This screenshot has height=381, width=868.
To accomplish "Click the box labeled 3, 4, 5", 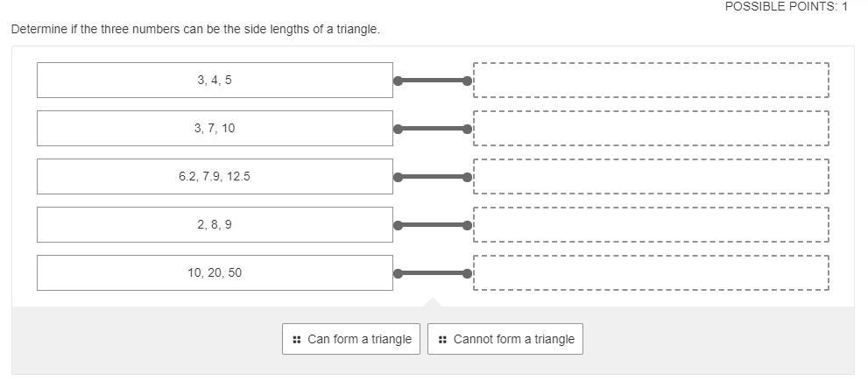I will pyautogui.click(x=215, y=81).
